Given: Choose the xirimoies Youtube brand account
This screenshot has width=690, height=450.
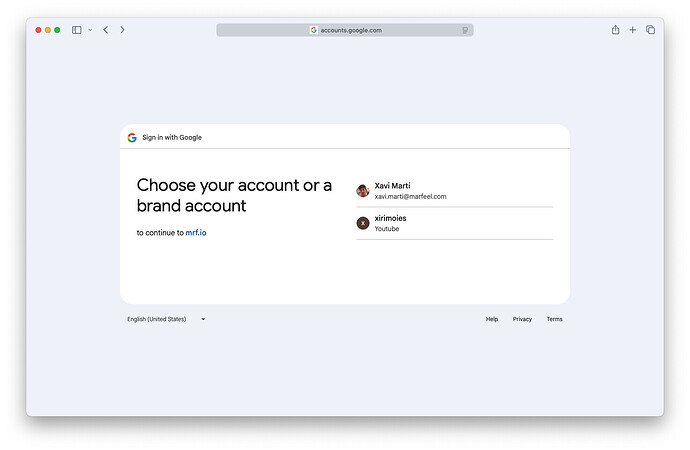Looking at the screenshot, I should (x=454, y=223).
